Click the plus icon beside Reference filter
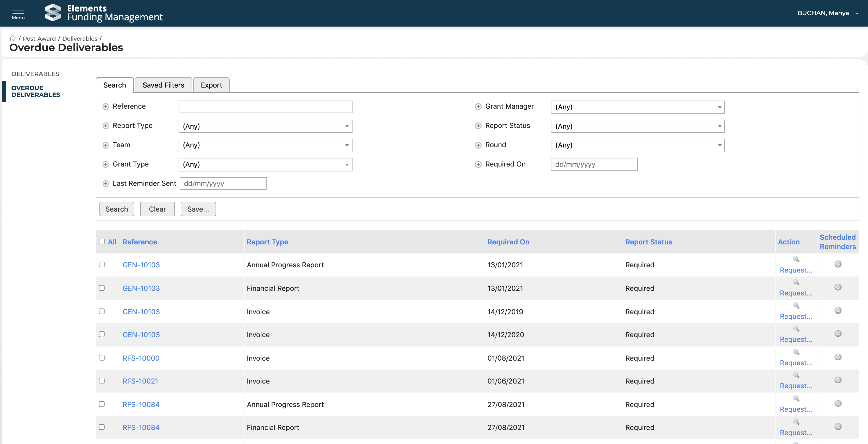Screen dimensions: 868x444 (x=105, y=107)
